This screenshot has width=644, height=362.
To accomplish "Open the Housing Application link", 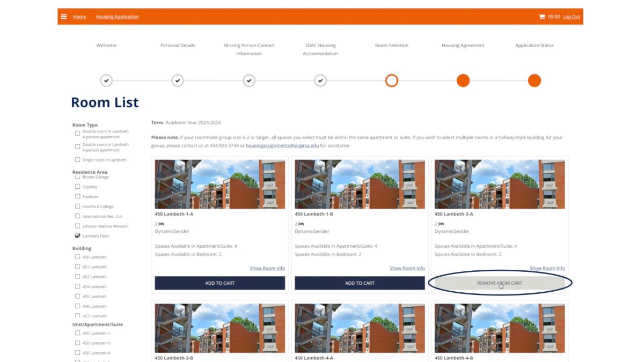I will [x=117, y=17].
